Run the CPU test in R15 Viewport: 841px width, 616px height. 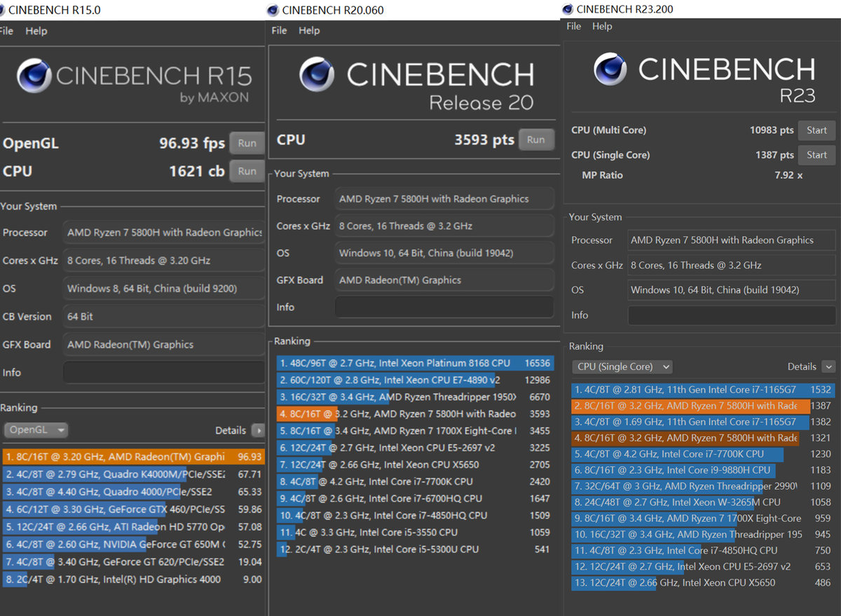(x=247, y=171)
